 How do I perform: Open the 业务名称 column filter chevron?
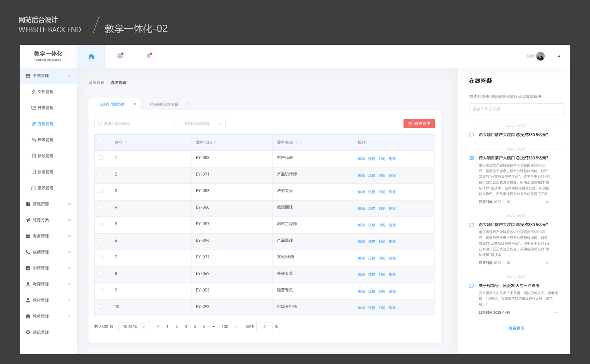pos(301,142)
